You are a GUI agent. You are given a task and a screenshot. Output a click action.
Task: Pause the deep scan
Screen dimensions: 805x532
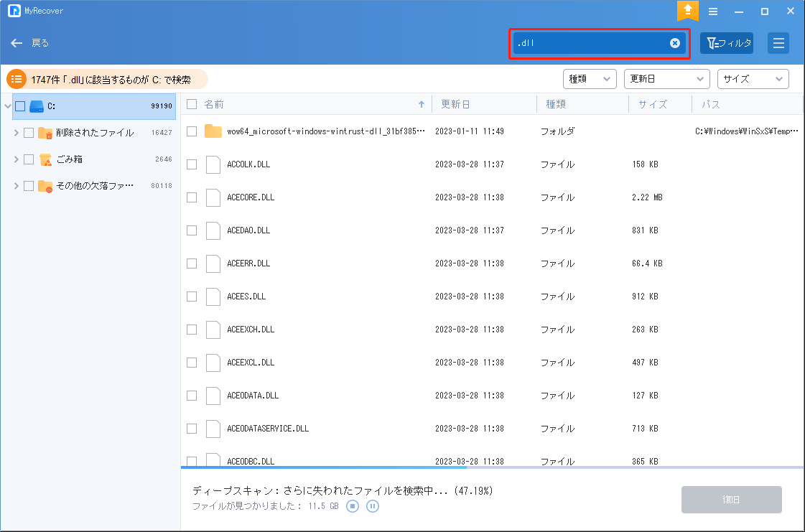click(373, 506)
